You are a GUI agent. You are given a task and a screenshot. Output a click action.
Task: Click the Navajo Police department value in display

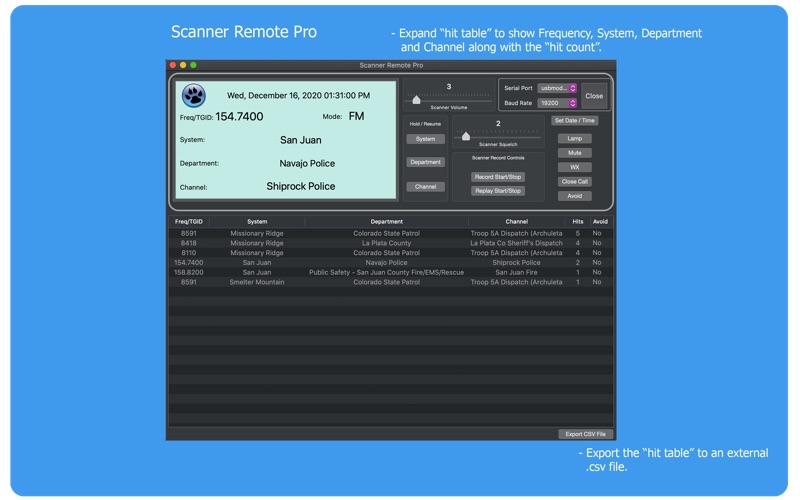(x=307, y=164)
